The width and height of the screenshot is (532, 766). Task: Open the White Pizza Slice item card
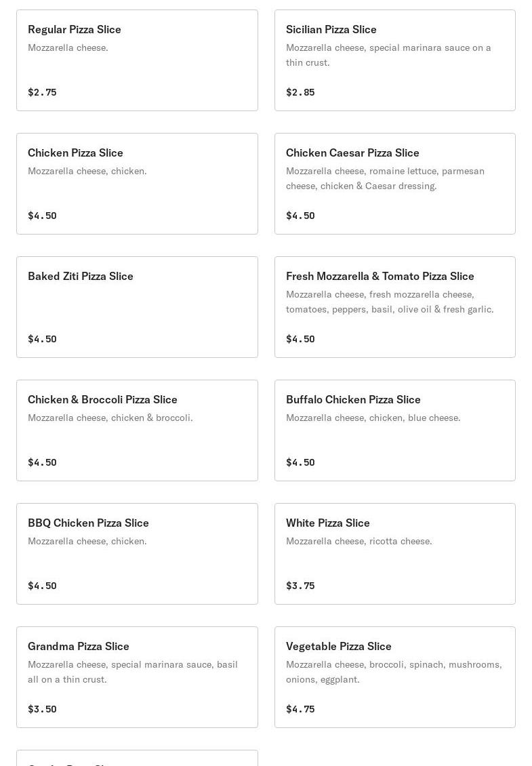(394, 554)
